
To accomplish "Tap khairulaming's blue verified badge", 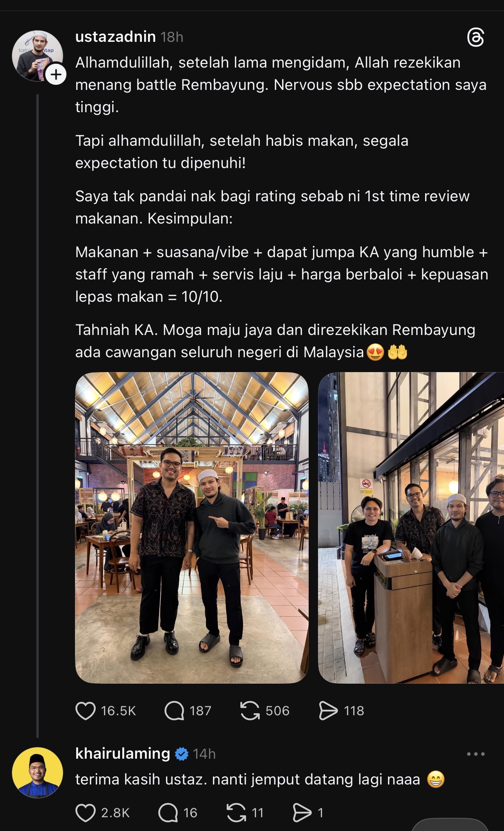I will coord(182,754).
